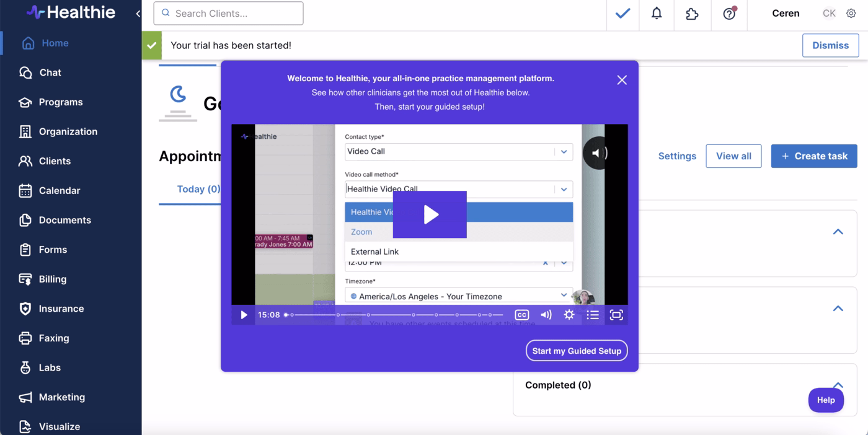Collapse the first task section chevron
Image resolution: width=868 pixels, height=435 pixels.
pos(838,232)
